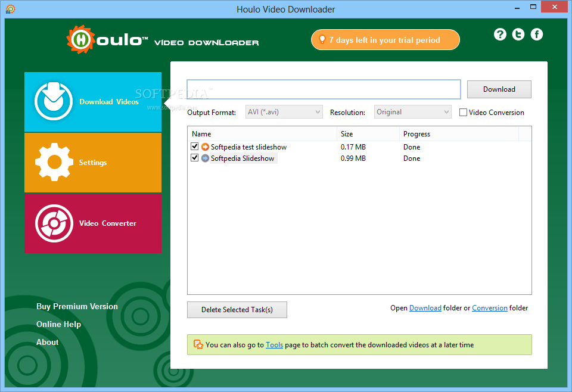Click the Download button

point(499,89)
